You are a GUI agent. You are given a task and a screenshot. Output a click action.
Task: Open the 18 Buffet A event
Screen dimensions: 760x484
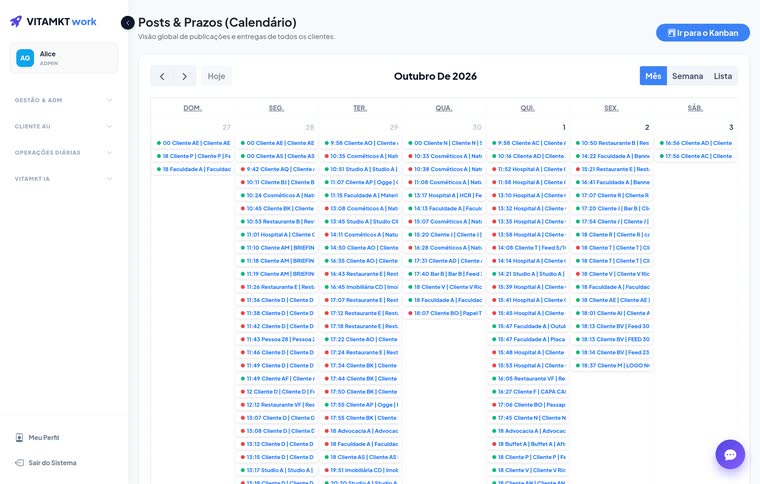(x=528, y=444)
